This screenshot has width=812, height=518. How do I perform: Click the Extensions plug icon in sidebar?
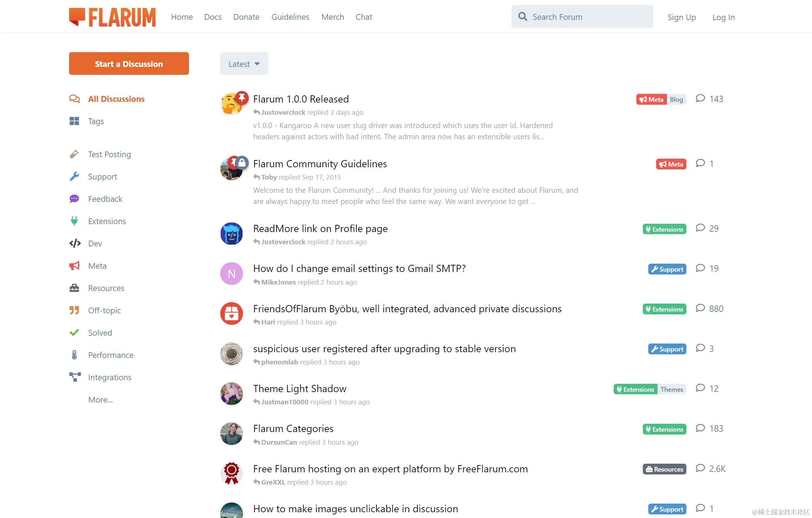pos(74,221)
